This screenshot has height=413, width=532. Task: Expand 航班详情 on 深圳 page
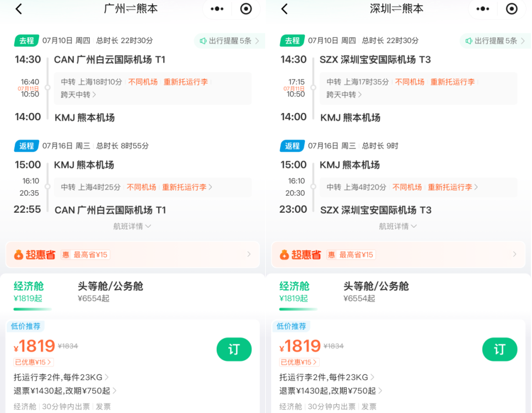tap(397, 227)
